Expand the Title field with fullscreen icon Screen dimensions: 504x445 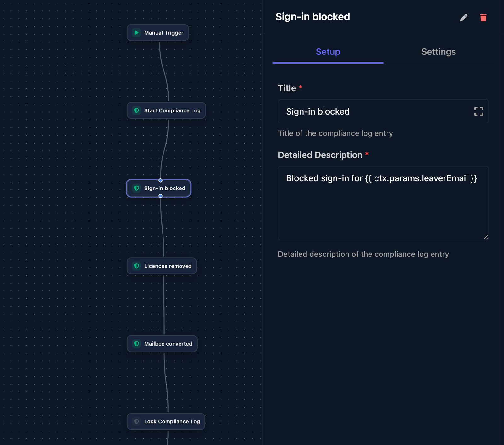478,111
